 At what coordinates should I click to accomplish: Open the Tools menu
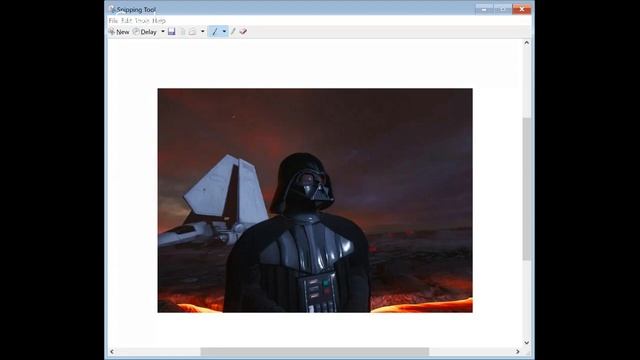pyautogui.click(x=142, y=20)
